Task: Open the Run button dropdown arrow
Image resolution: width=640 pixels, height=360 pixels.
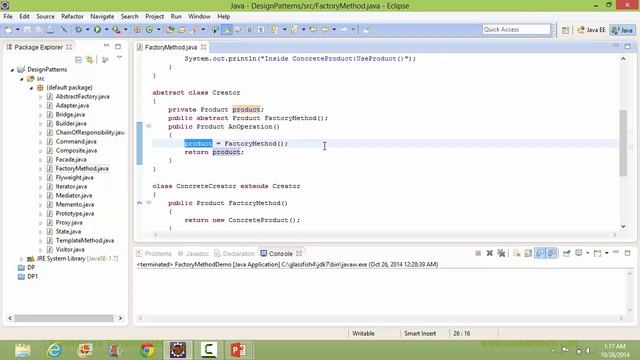Action: tap(107, 29)
